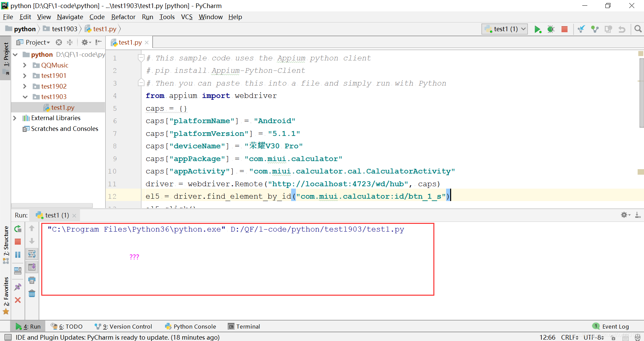Screen dimensions: 644x341
Task: Pin the Run tab
Action: pyautogui.click(x=18, y=287)
